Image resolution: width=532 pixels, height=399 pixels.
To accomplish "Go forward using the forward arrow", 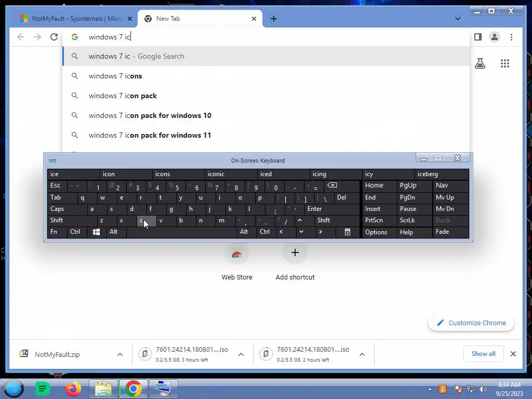I will coord(37,37).
